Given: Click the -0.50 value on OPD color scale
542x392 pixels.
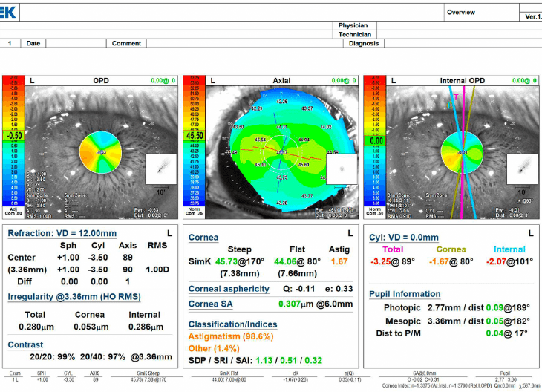Looking at the screenshot, I should coord(13,136).
